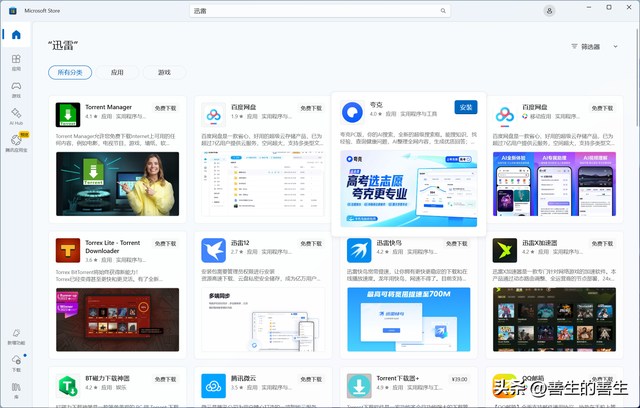Screen dimensions: 640x408
Task: Install 夸克 with the 安装 button
Action: 466,107
